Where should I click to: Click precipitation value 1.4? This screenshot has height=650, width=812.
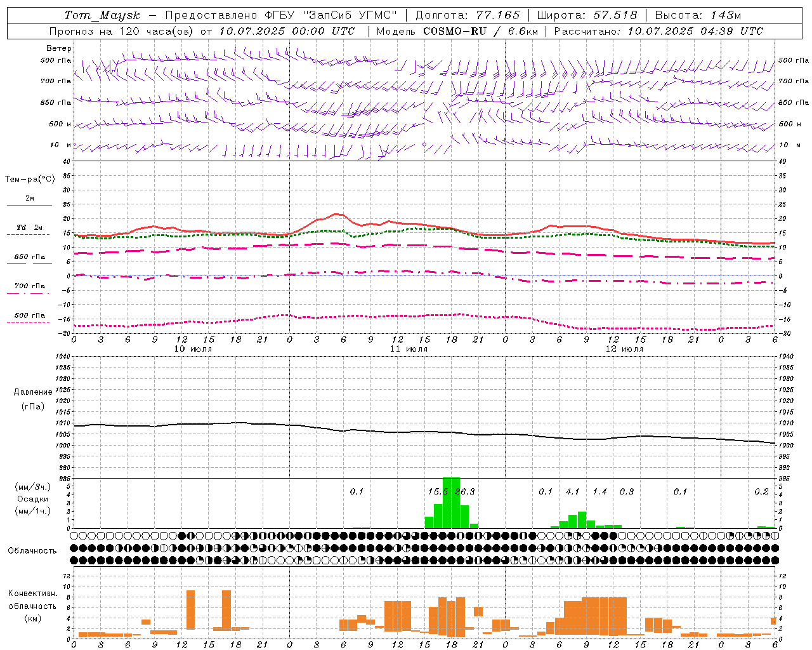tap(599, 492)
